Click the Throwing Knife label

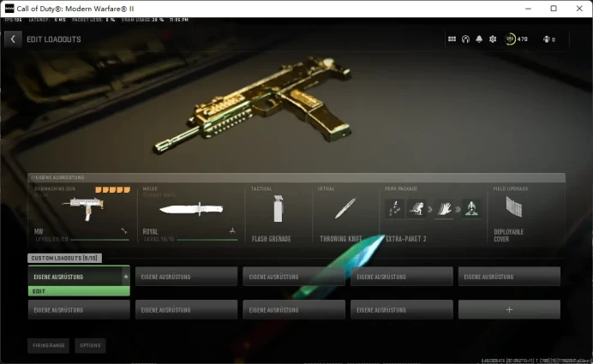[x=341, y=239]
